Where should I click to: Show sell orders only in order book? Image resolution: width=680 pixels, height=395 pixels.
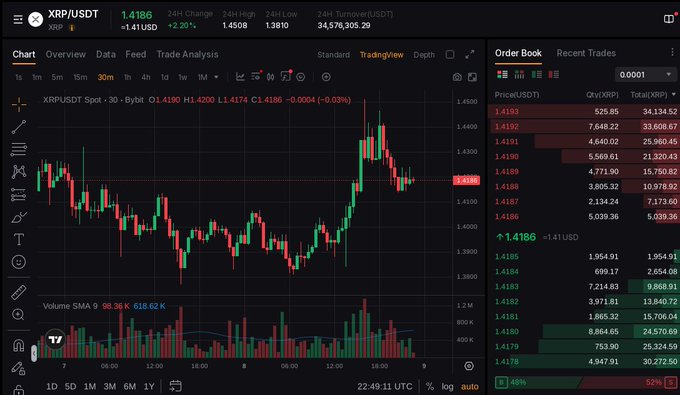[x=553, y=75]
